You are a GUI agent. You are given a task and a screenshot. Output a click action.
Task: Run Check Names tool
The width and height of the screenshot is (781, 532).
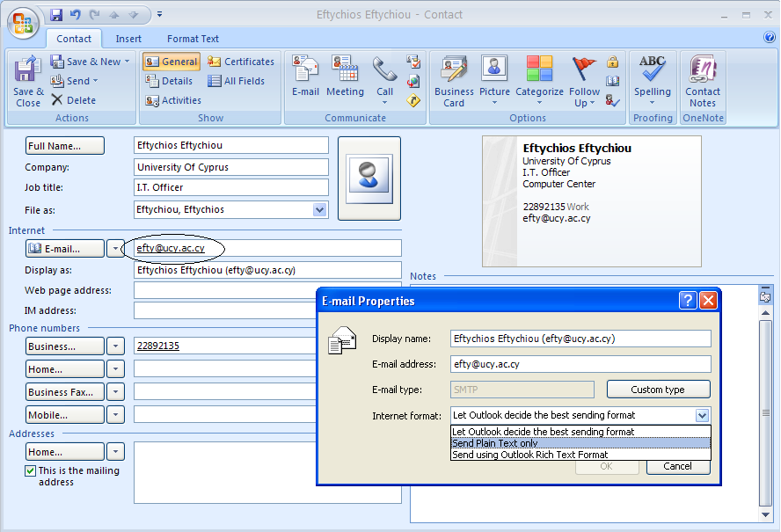pos(613,100)
